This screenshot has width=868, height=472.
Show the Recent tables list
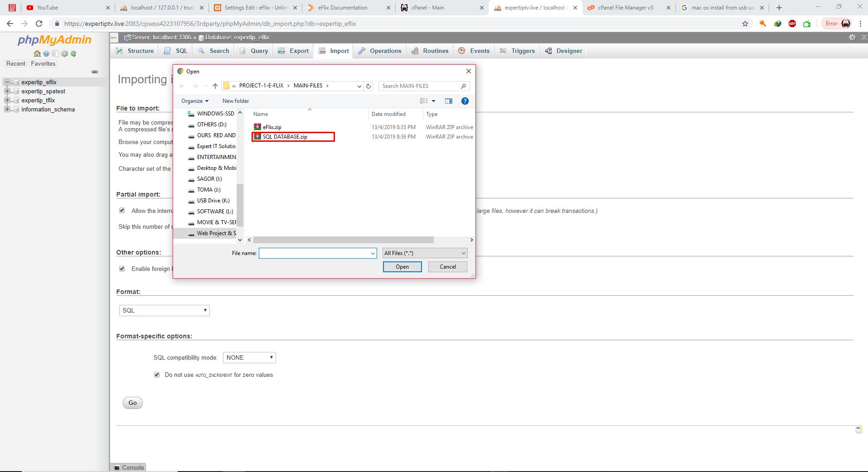16,64
